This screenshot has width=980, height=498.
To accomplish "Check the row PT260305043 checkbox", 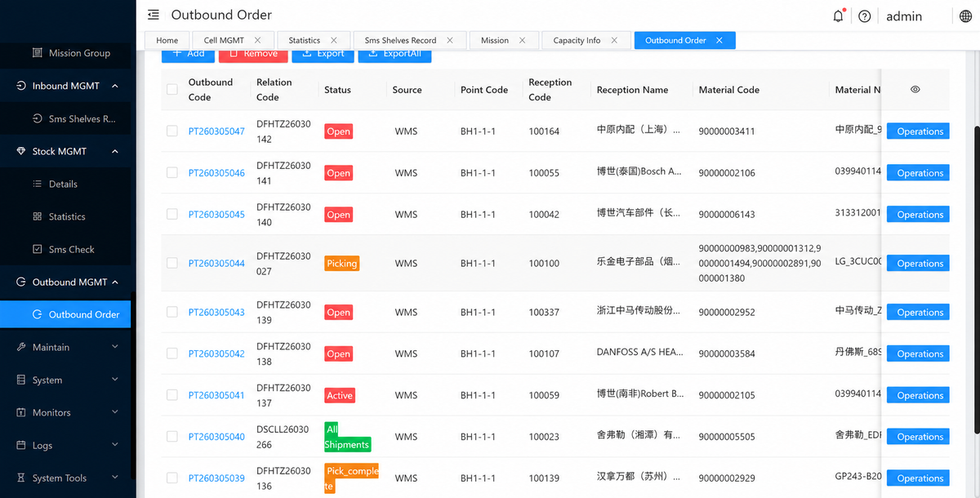I will 172,312.
